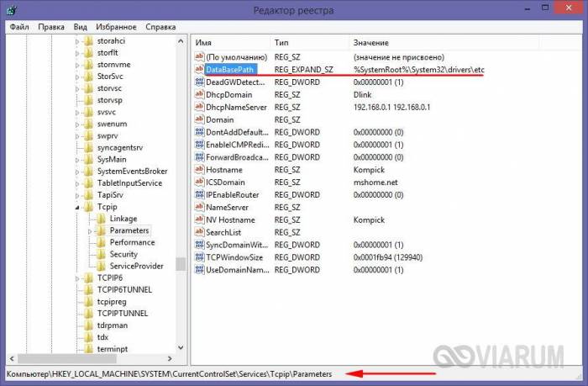
Task: Click the Registry Editor app icon in title bar
Action: click(x=10, y=10)
